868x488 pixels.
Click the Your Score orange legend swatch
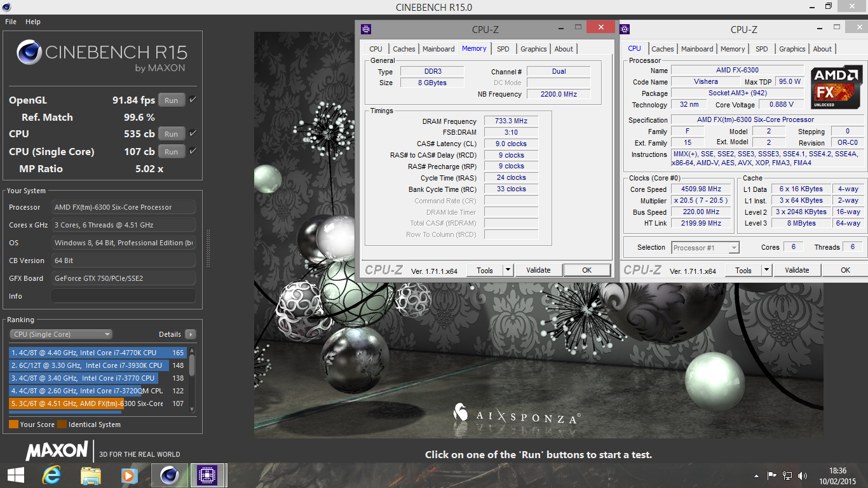point(13,424)
